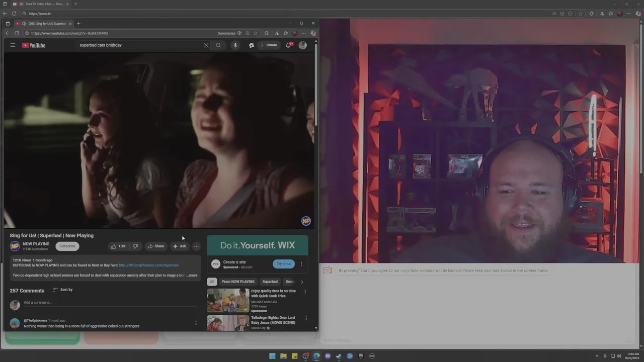Image resolution: width=644 pixels, height=362 pixels.
Task: Click Summarize in the address bar
Action: point(229,33)
